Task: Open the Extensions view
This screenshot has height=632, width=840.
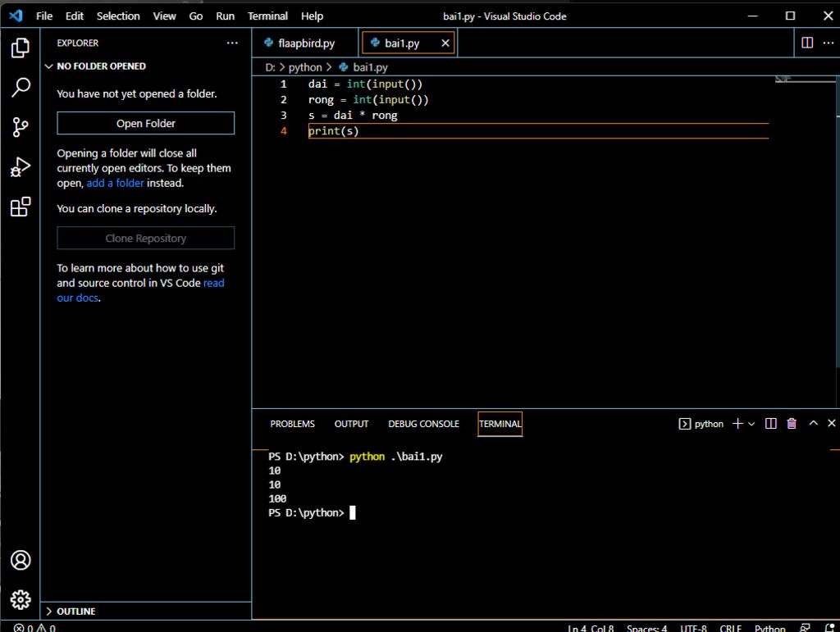Action: point(21,207)
